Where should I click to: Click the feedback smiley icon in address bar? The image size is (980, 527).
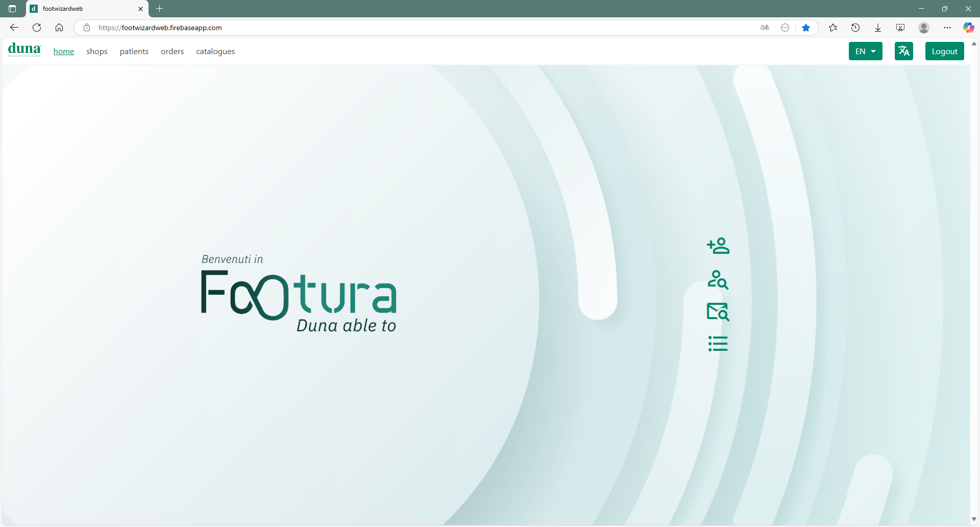pos(785,28)
